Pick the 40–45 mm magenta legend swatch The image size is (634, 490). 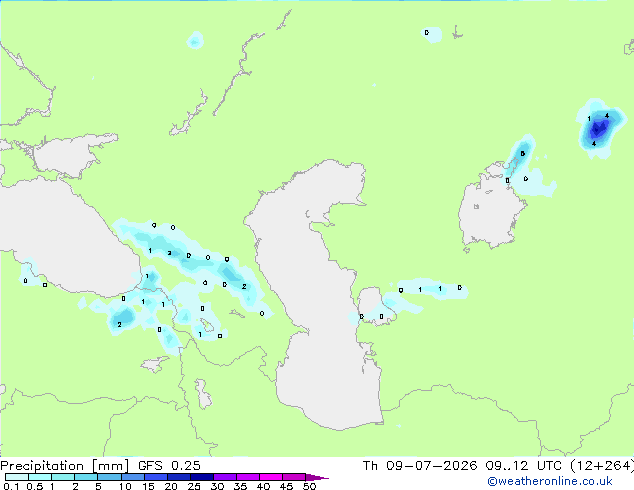[271, 477]
